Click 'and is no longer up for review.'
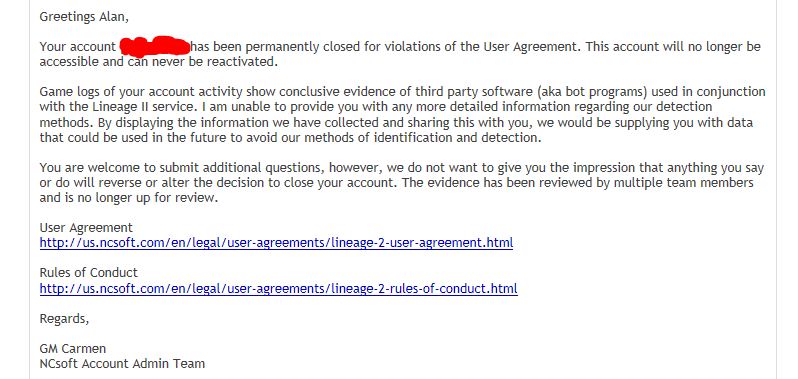 click(129, 198)
